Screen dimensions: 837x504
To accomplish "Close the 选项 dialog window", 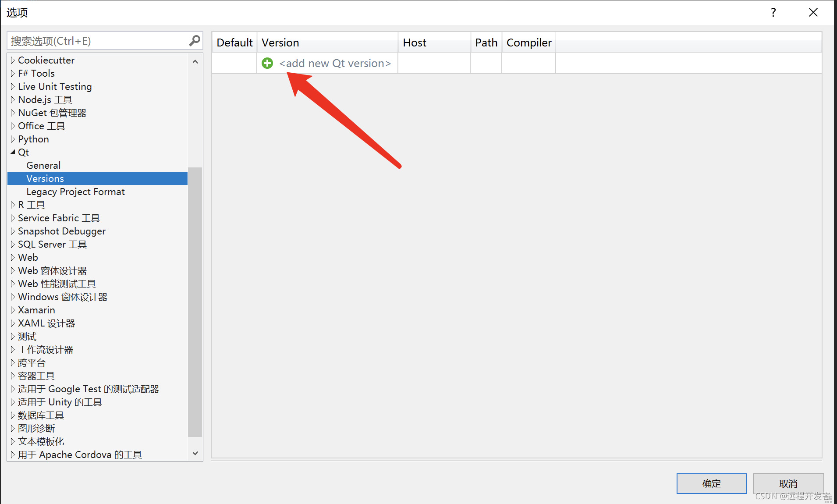I will (813, 12).
